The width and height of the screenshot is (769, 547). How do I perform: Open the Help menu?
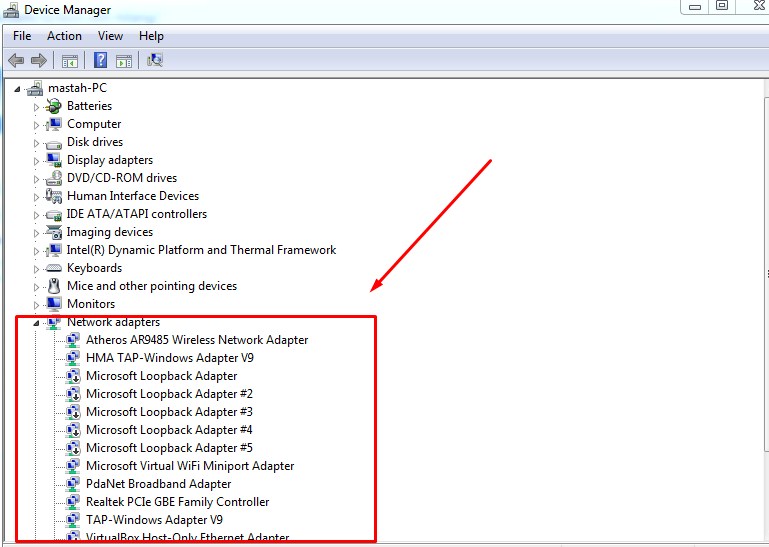(x=151, y=36)
